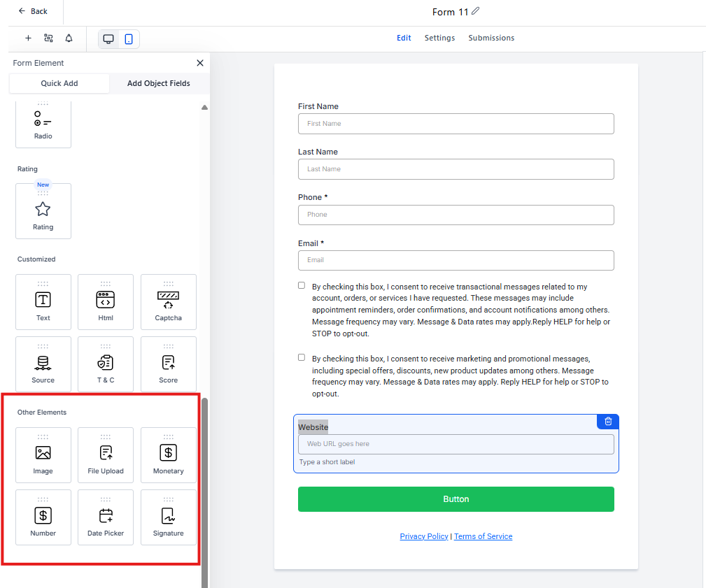Delete the Website field with trash icon
Image resolution: width=706 pixels, height=588 pixels.
pyautogui.click(x=608, y=422)
